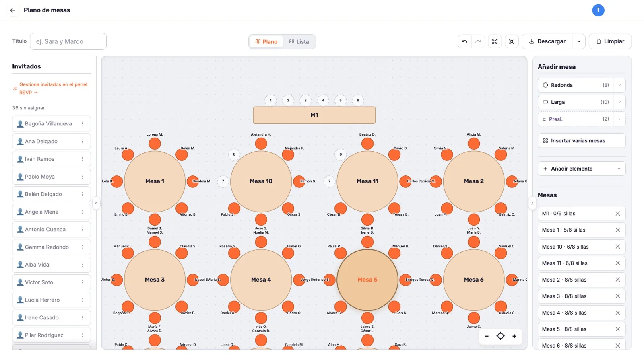Zoom out with the minus button

coord(487,336)
